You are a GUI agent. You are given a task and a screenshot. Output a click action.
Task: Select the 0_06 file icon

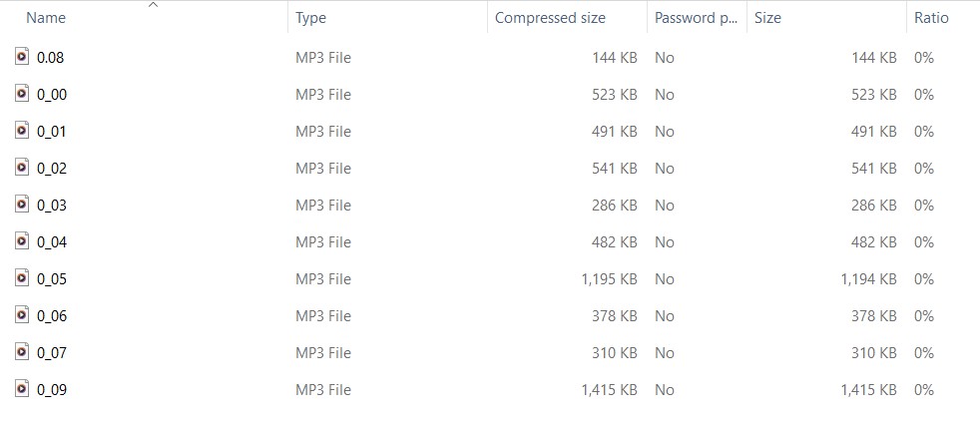(x=22, y=315)
